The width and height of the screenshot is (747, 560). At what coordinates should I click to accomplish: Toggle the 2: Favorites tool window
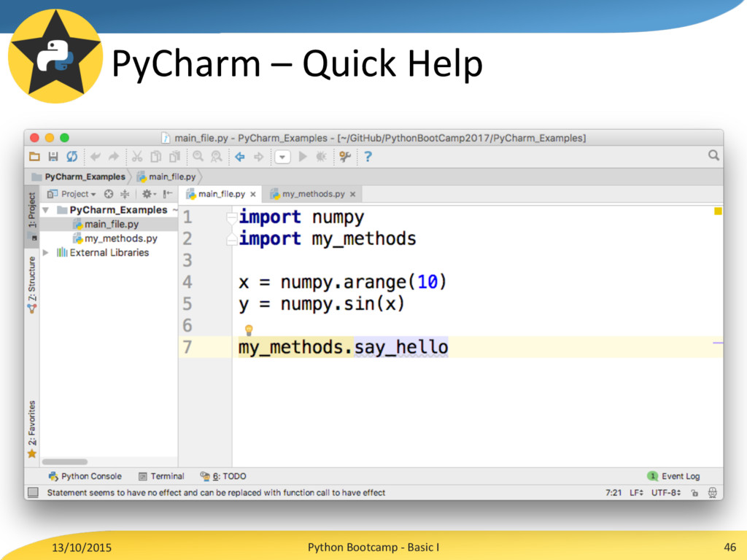pos(32,429)
